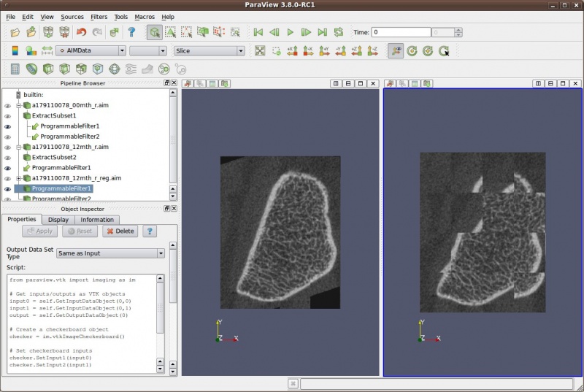The width and height of the screenshot is (584, 392).
Task: Toggle visibility of a179110078_12mth_r.aim
Action: 7,147
